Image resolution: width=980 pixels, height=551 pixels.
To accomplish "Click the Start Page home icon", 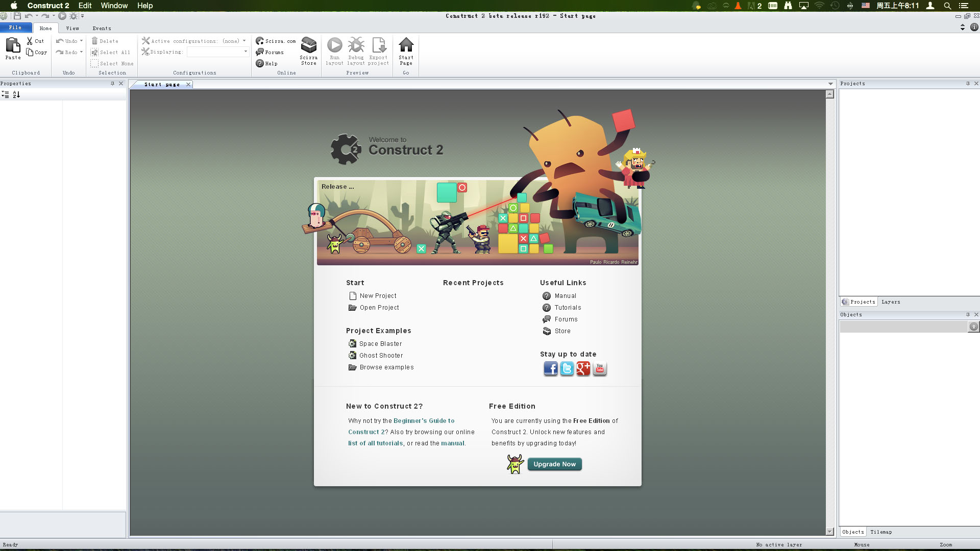I will point(406,45).
